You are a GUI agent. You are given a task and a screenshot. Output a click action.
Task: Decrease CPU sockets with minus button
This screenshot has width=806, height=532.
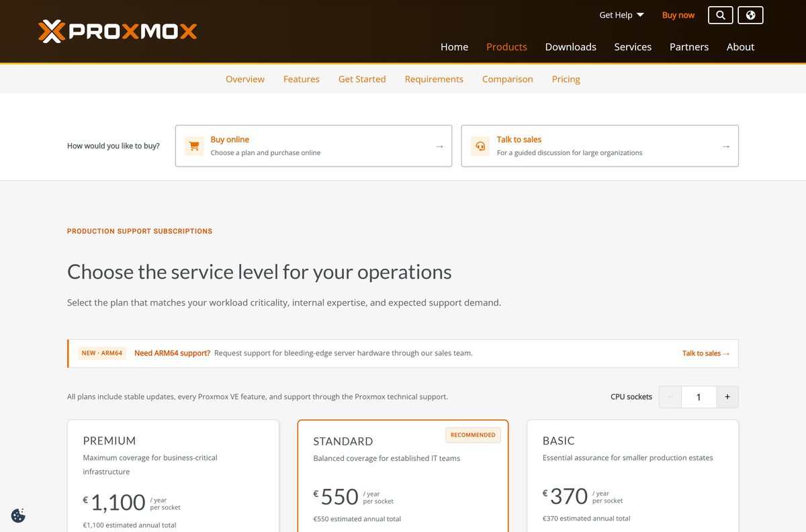[670, 397]
